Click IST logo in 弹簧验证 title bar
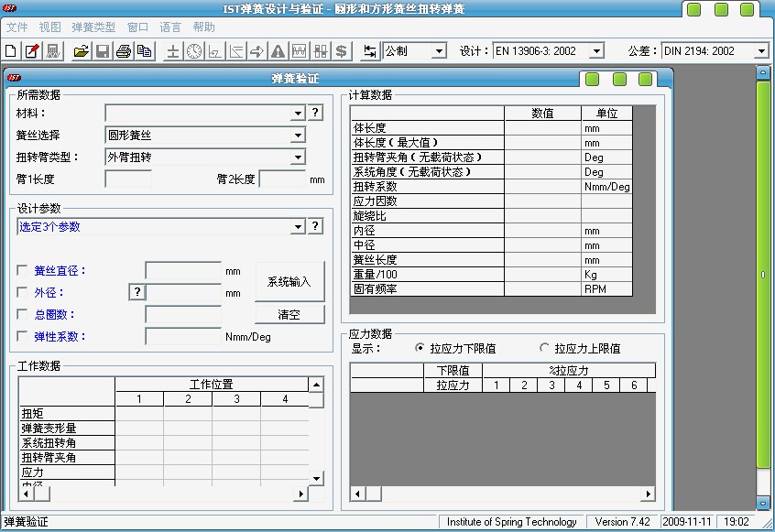775x532 pixels. 14,78
